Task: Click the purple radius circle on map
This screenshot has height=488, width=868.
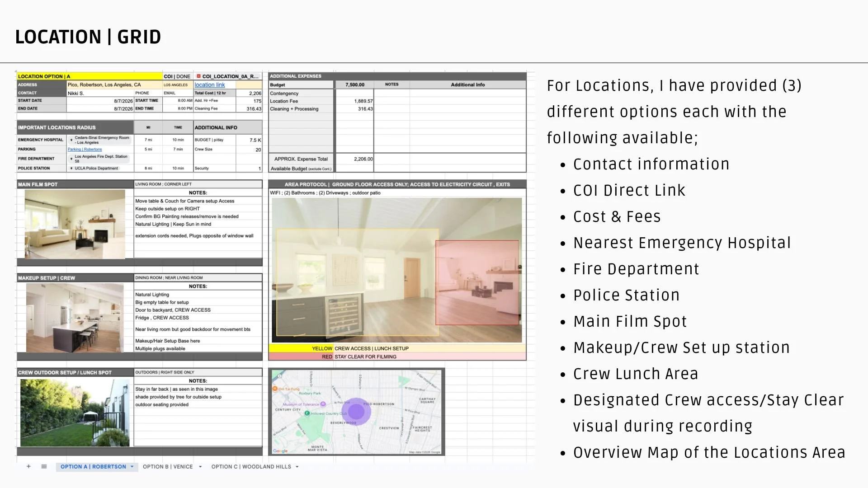Action: (x=356, y=411)
